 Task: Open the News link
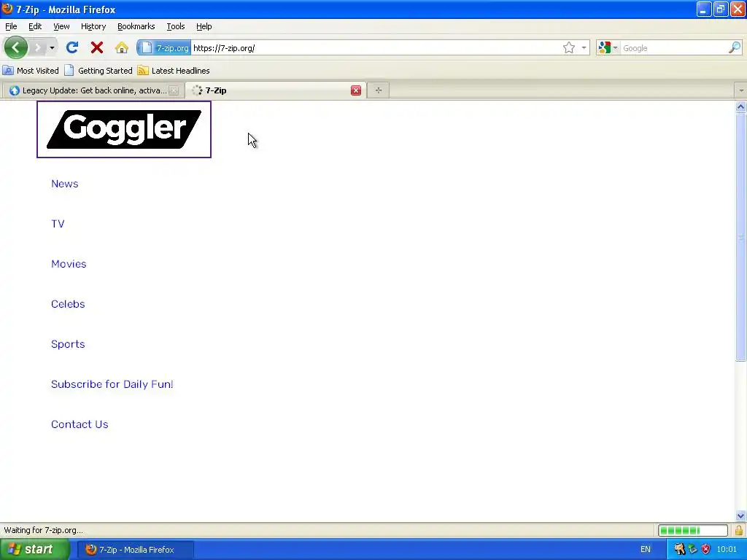[65, 184]
